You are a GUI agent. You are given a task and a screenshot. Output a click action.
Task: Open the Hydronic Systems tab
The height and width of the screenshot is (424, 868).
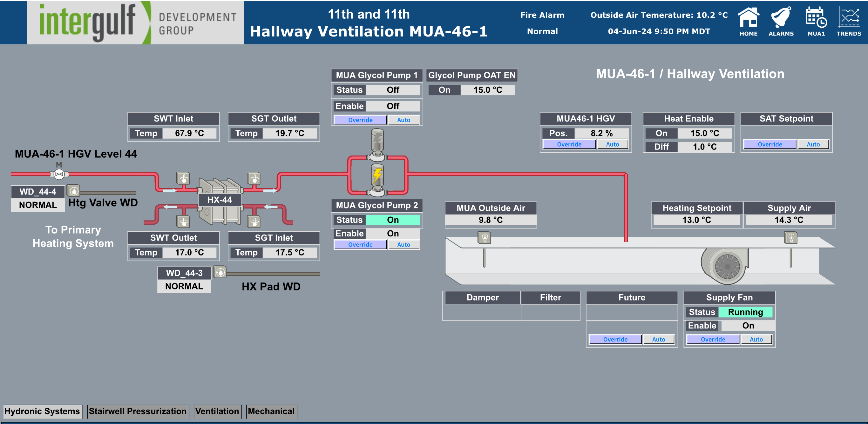(43, 412)
